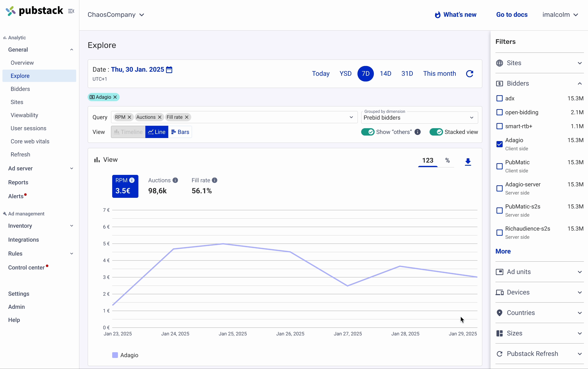Collapse the General sidebar group
Screen dimensions: 588x369
72,50
